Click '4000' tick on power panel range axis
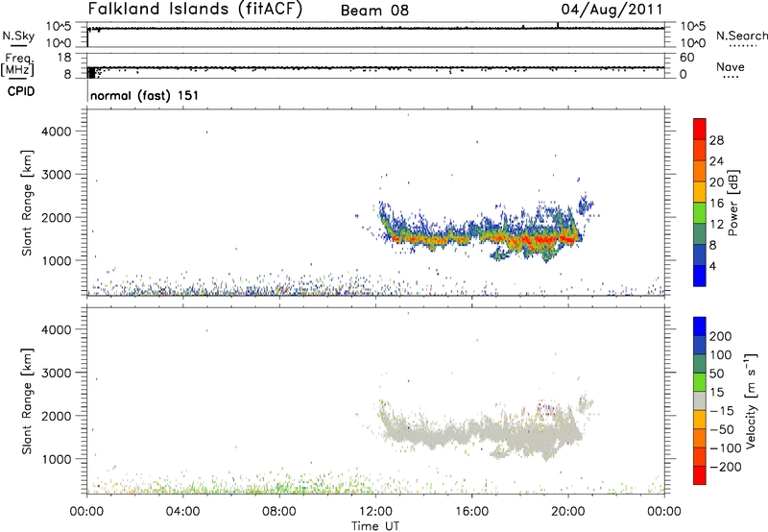This screenshot has width=768, height=532. [x=57, y=132]
